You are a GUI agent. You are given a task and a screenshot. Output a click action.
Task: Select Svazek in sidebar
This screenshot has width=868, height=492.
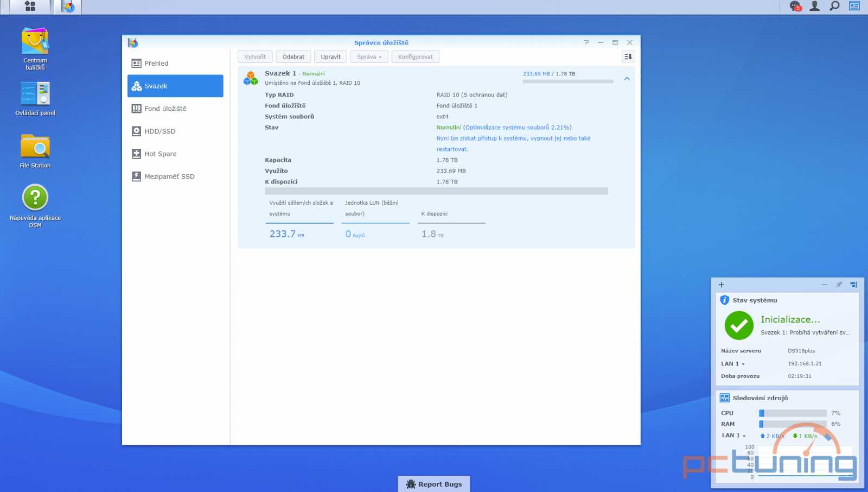point(175,86)
